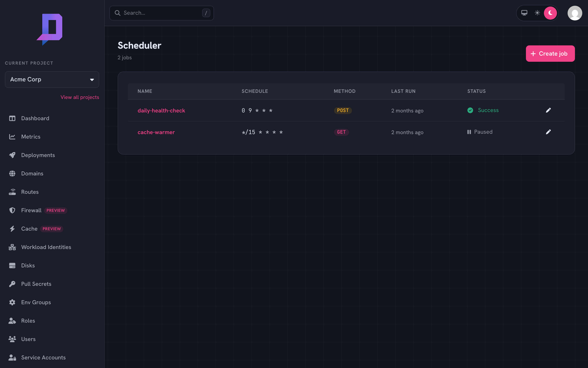Open Disks menu item

click(x=28, y=266)
